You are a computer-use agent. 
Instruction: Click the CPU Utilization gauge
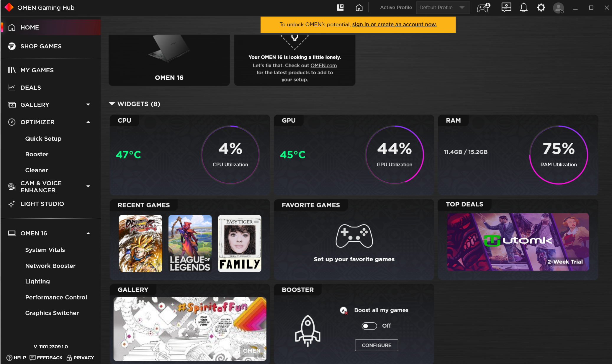pyautogui.click(x=230, y=155)
